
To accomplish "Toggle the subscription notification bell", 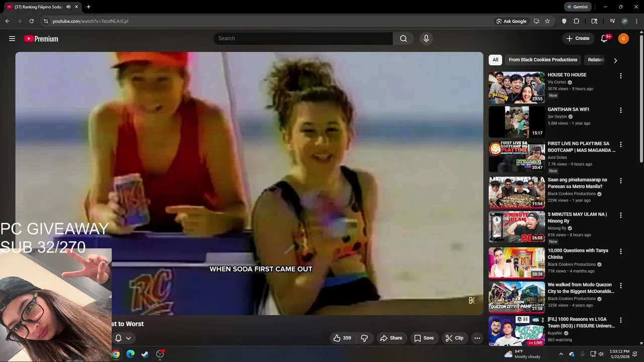I will [x=118, y=338].
